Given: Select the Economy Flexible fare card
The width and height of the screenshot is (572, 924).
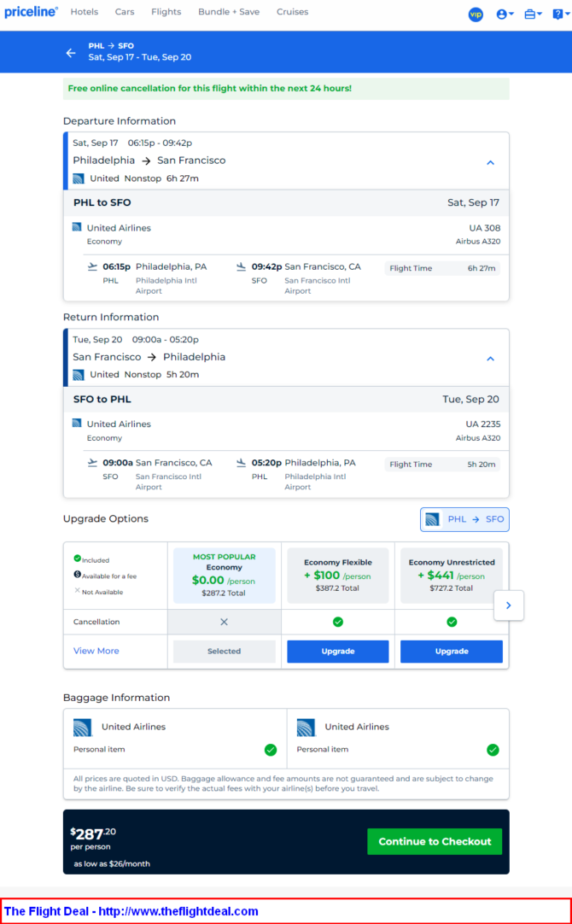Looking at the screenshot, I should point(337,575).
